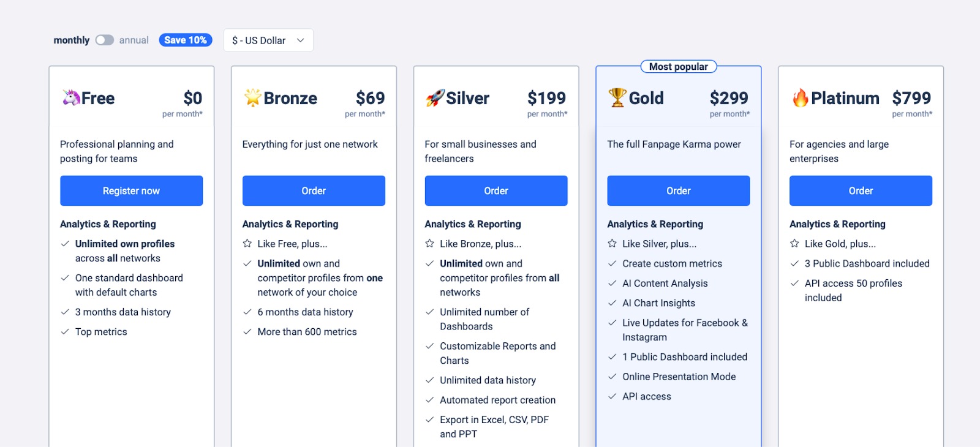The width and height of the screenshot is (980, 447).
Task: Click the fire icon beside Platinum
Action: point(800,97)
